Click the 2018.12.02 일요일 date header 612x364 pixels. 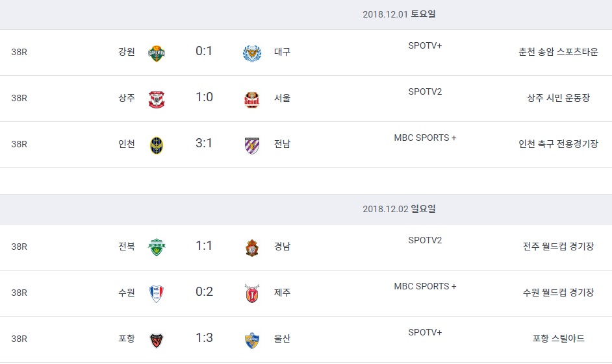(x=399, y=209)
